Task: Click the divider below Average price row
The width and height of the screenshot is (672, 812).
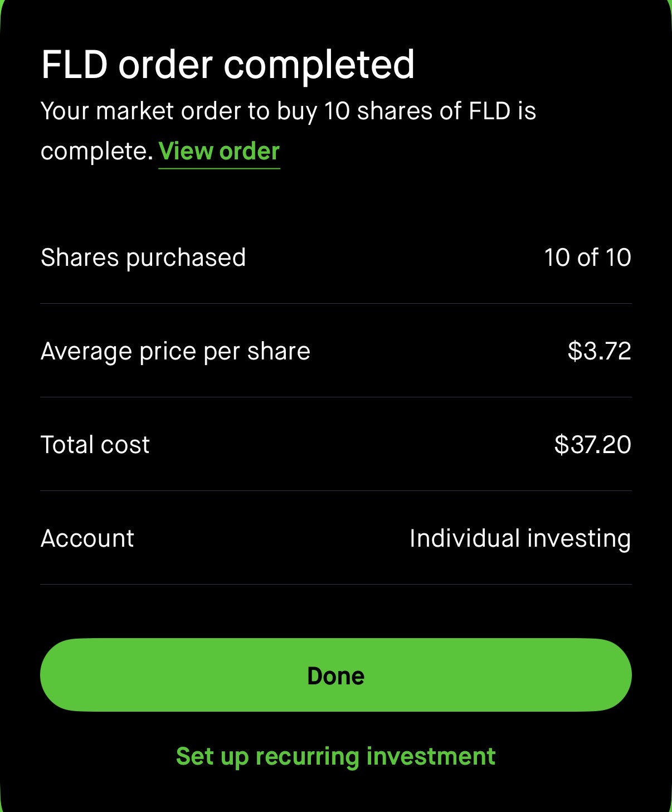Action: click(x=336, y=397)
